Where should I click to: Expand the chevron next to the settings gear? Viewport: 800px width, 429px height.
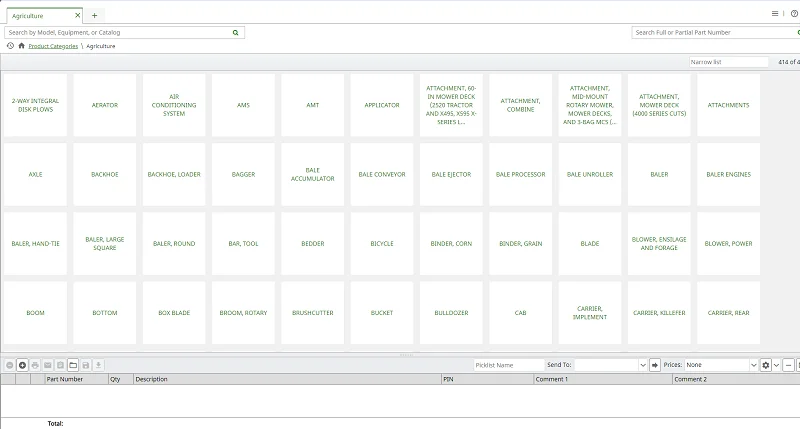(777, 365)
